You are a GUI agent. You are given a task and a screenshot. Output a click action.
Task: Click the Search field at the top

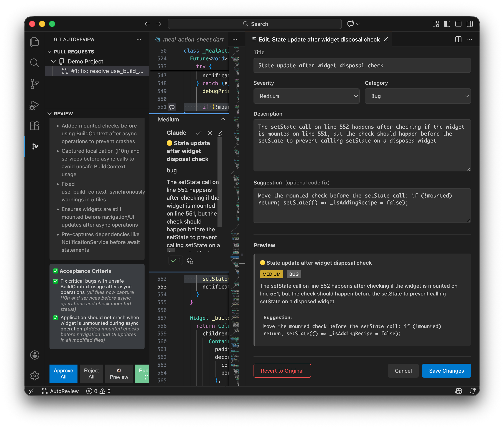click(254, 24)
